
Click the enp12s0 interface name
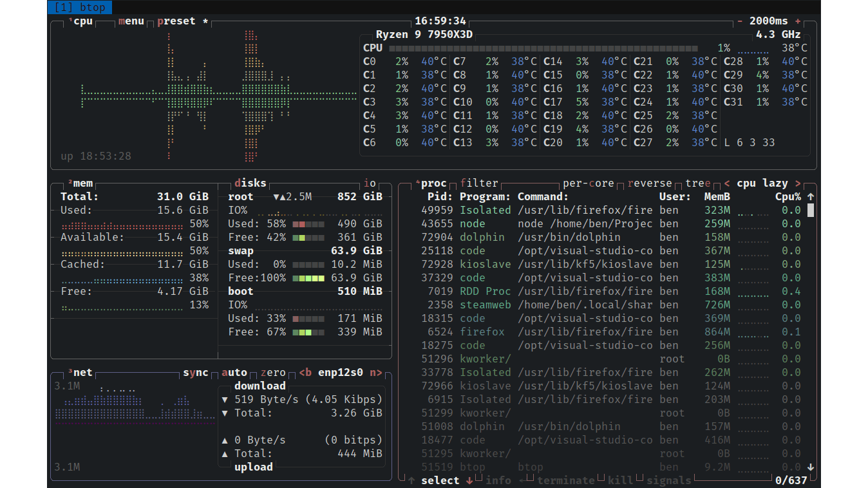click(x=341, y=373)
